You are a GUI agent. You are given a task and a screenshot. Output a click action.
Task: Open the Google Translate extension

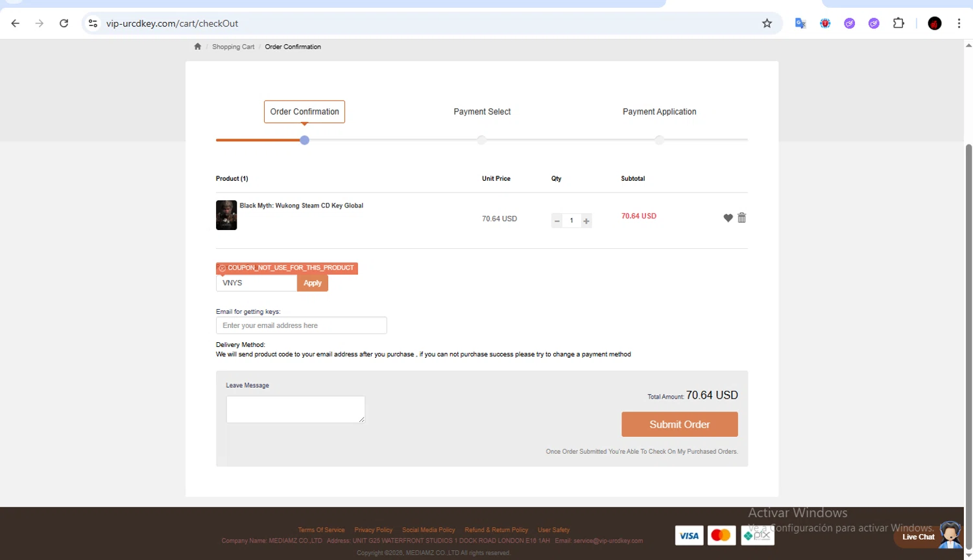(800, 23)
